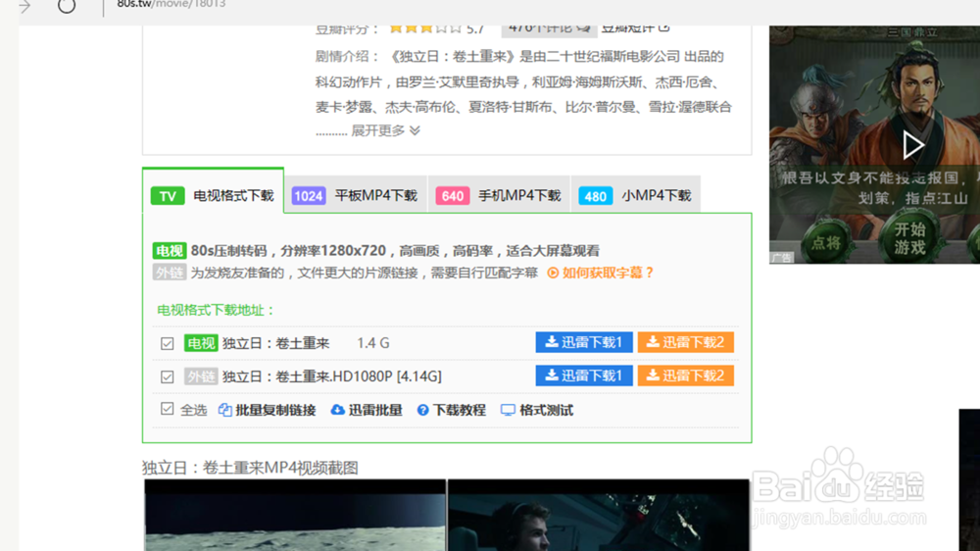Click the question-mark icon beside 下载教程
Screen dimensions: 980x551
(x=423, y=410)
